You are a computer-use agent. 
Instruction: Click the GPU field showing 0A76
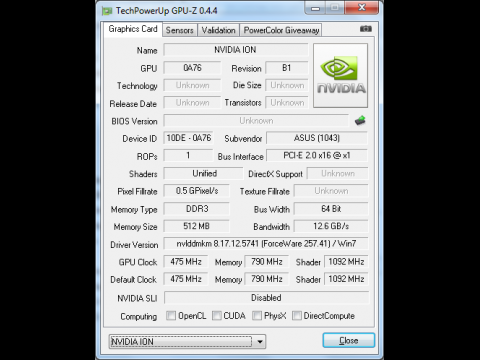(x=192, y=68)
